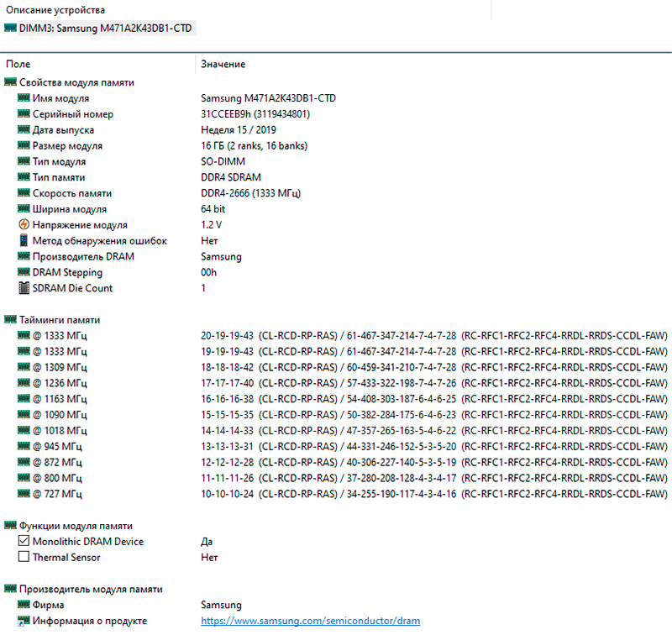The height and width of the screenshot is (635, 672).
Task: Click the Производитель модуля памяти group icon
Action: pyautogui.click(x=10, y=589)
